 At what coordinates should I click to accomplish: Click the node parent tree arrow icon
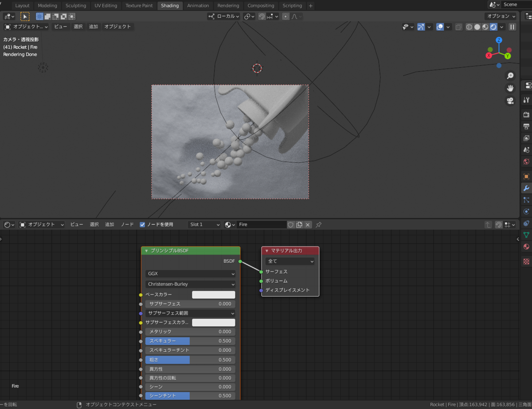point(488,225)
